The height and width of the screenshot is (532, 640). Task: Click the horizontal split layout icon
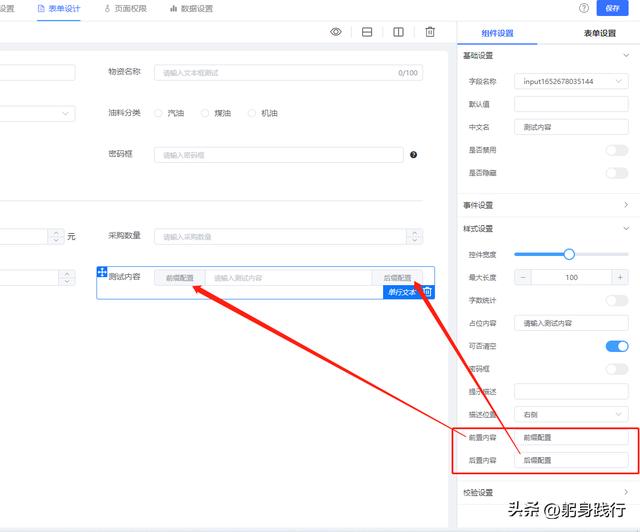(367, 32)
